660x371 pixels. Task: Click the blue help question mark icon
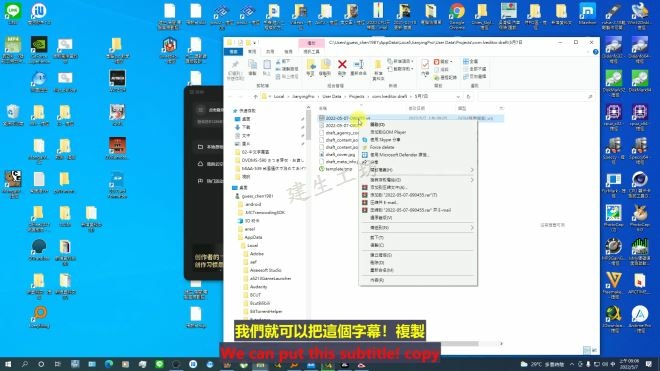pos(595,52)
